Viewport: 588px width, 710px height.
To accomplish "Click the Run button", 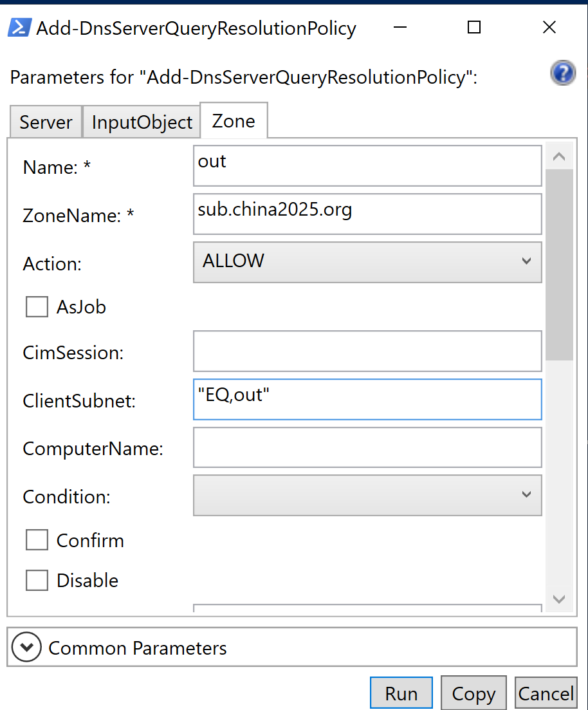I will [401, 693].
